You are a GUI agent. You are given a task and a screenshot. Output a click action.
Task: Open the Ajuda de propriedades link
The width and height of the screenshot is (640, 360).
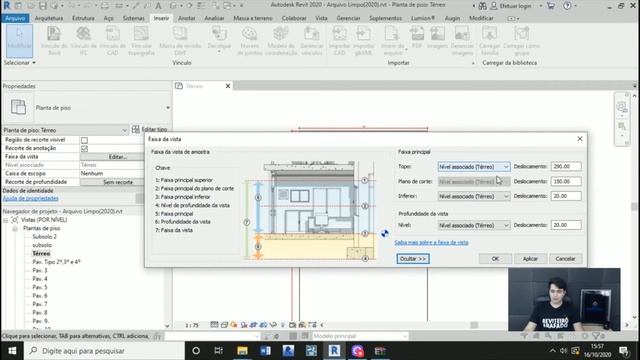[31, 199]
